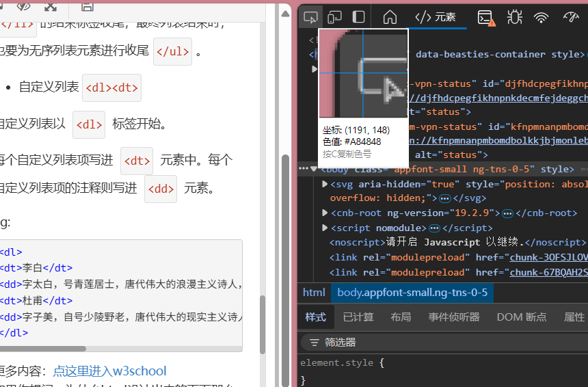Select html in the breadcrumb bar
588x387 pixels.
tap(314, 293)
